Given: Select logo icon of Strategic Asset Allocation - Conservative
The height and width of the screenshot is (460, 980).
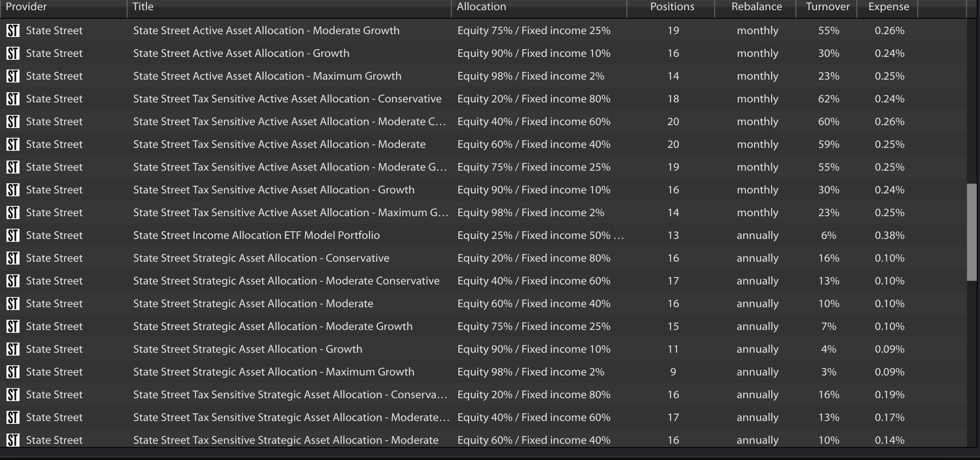Looking at the screenshot, I should (13, 258).
